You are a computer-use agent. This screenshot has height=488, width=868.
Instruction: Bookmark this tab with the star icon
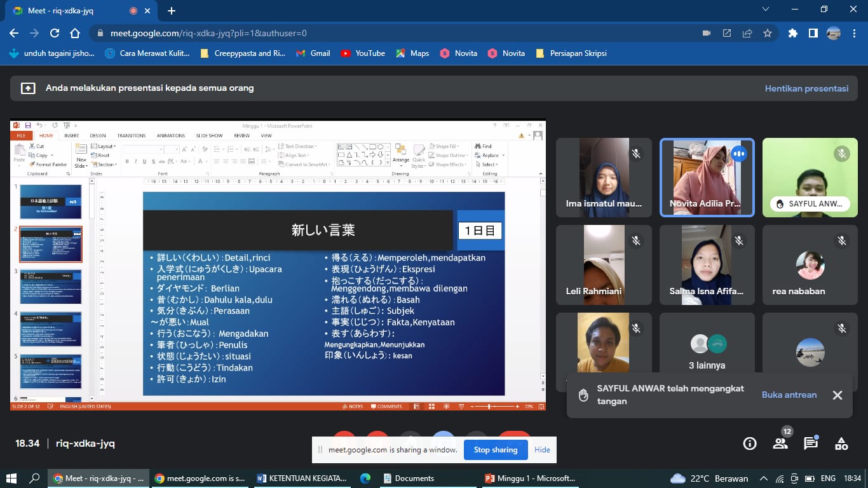[x=768, y=33]
